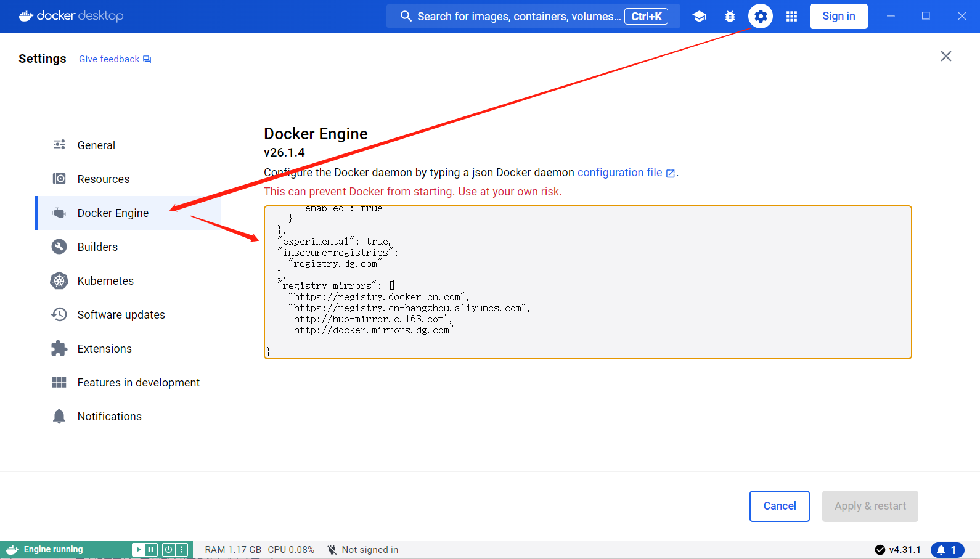Click the registry.docker-cn.com mirror line
The image size is (980, 559).
(378, 297)
